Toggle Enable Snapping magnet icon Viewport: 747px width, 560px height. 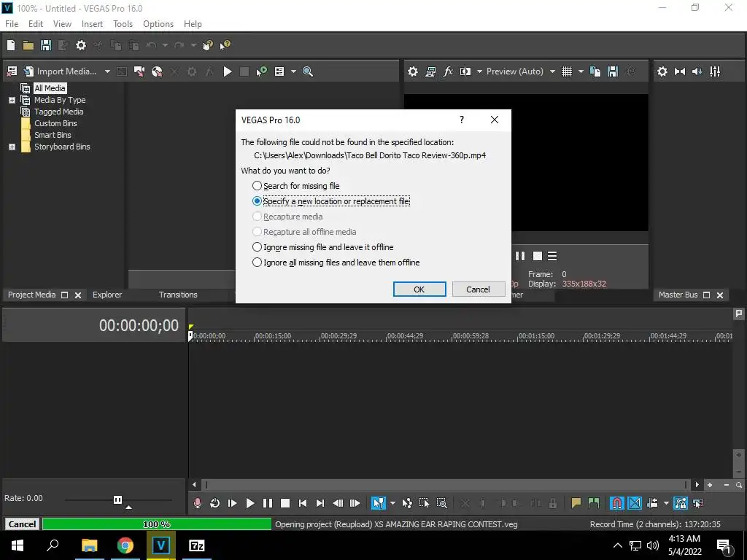617,503
